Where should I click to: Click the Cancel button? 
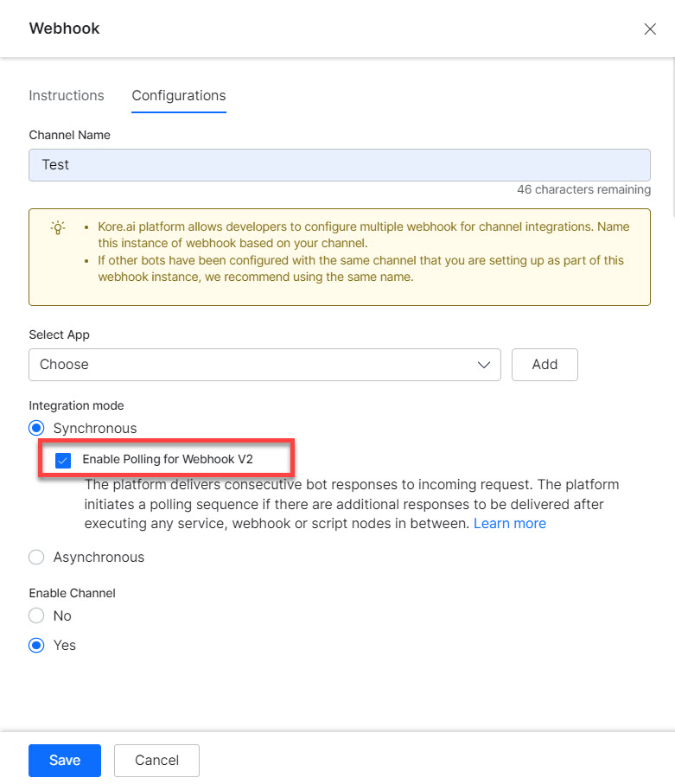click(156, 761)
